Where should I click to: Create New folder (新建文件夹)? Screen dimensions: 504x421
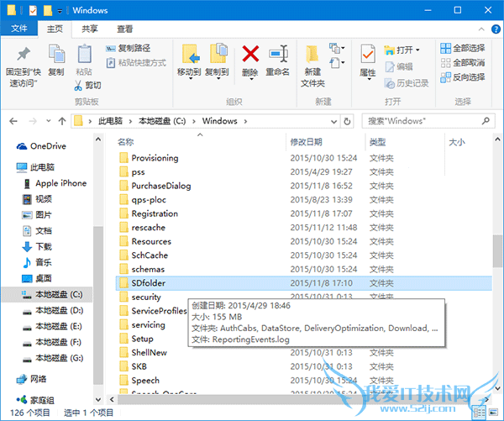coord(312,66)
